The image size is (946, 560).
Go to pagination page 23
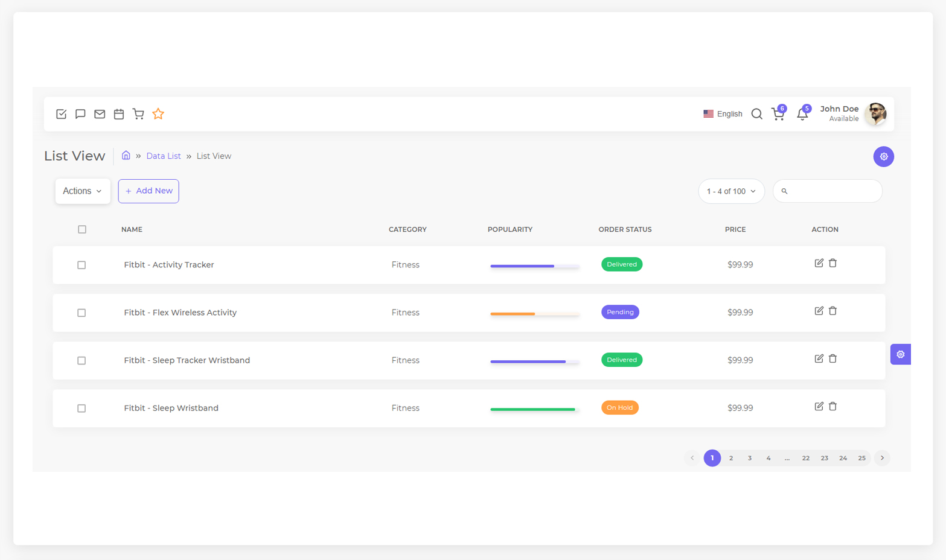click(825, 458)
